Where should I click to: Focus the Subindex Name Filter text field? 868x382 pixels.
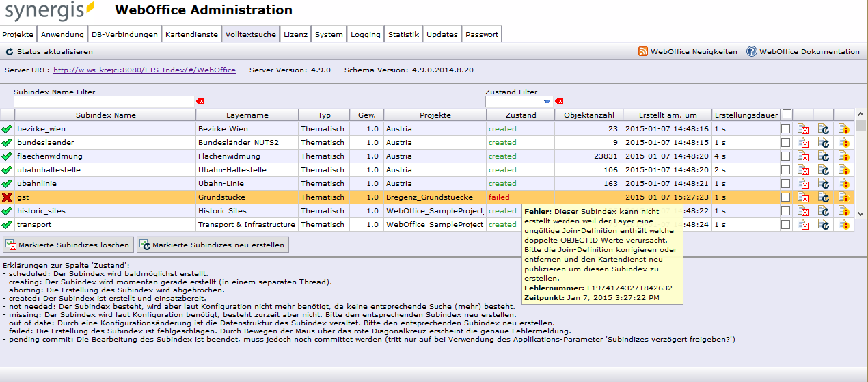tap(105, 102)
